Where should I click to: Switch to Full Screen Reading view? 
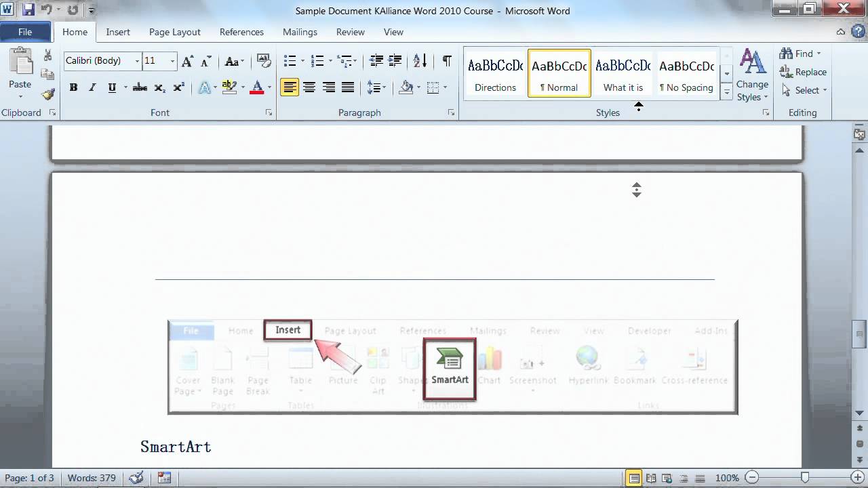[x=651, y=479]
